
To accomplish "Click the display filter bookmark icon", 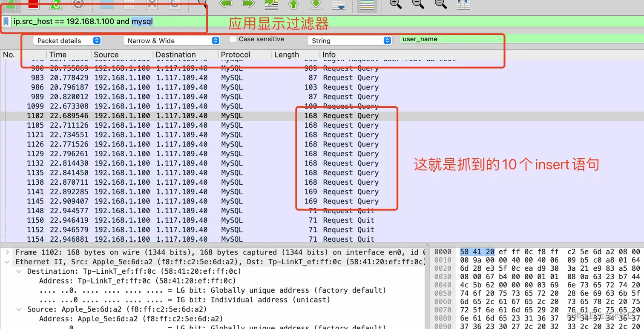I will pos(6,21).
